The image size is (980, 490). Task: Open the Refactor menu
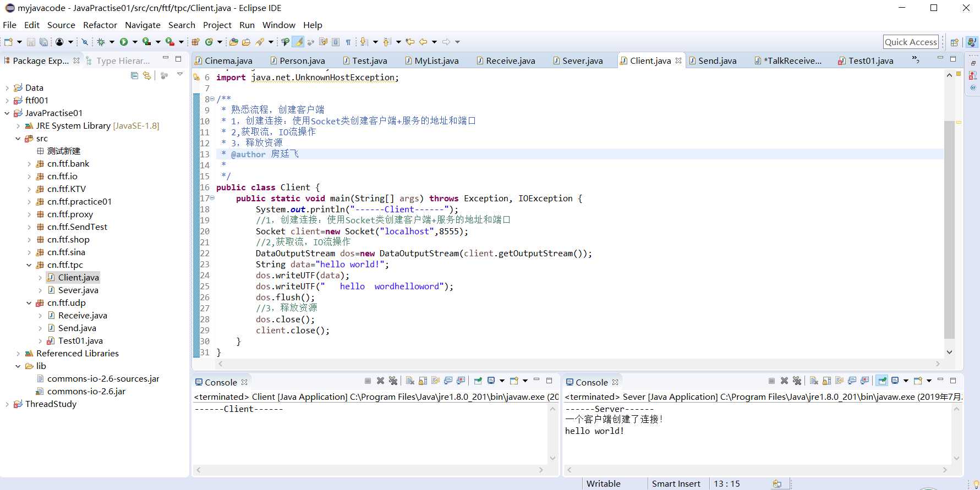100,25
